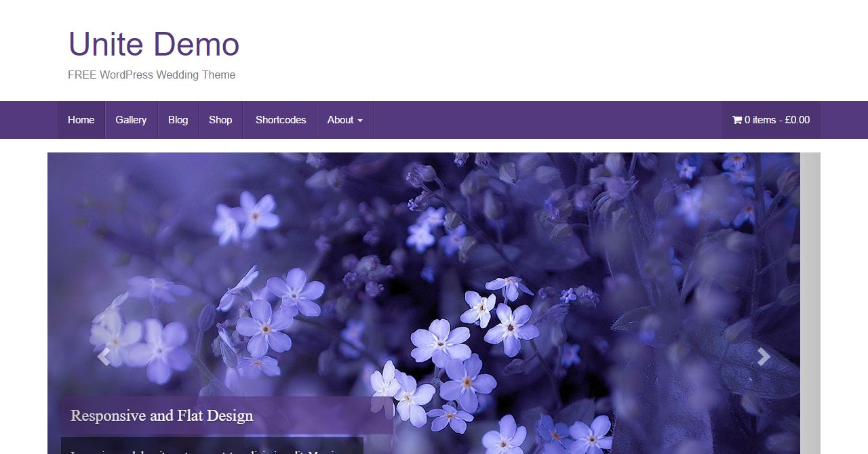The height and width of the screenshot is (454, 868).
Task: Click the slide description text below the caption
Action: (212, 447)
